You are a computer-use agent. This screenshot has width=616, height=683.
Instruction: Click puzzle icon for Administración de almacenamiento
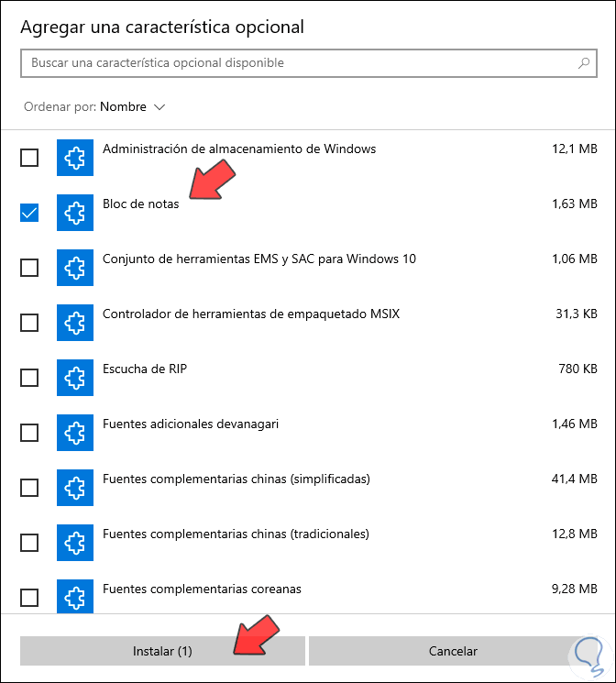tap(75, 158)
